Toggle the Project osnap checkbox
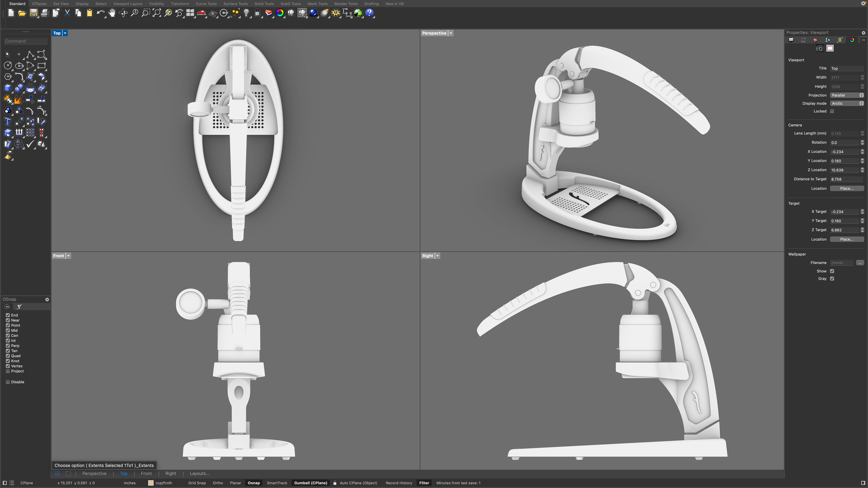This screenshot has width=868, height=488. coord(8,371)
